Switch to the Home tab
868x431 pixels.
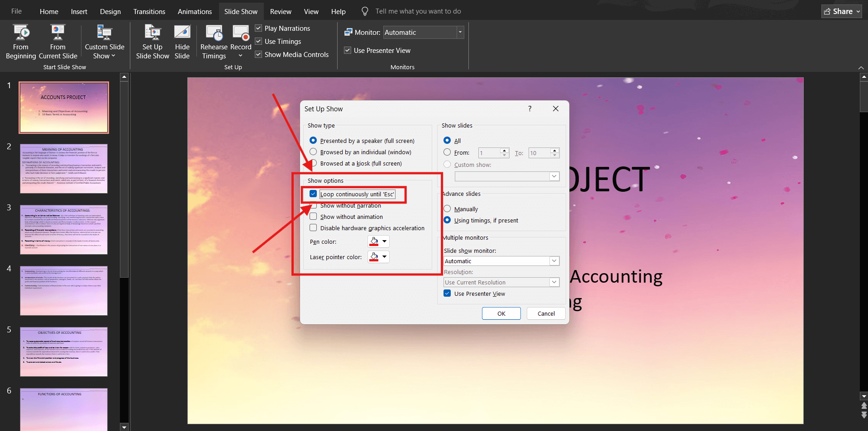tap(49, 11)
